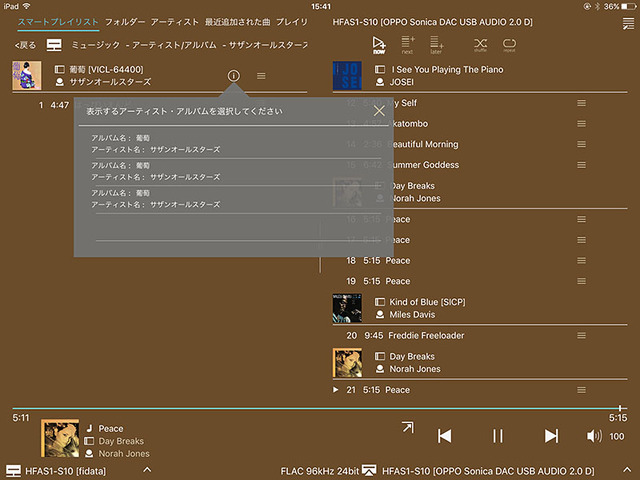Tap the Play Next queue icon

[408, 44]
